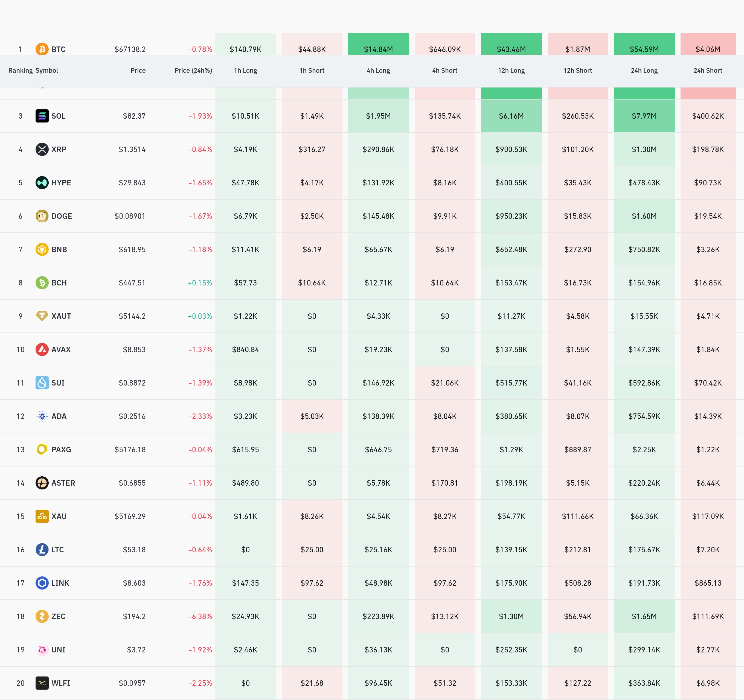The image size is (744, 700).
Task: Sort by the 24h Short column header
Action: click(x=707, y=70)
